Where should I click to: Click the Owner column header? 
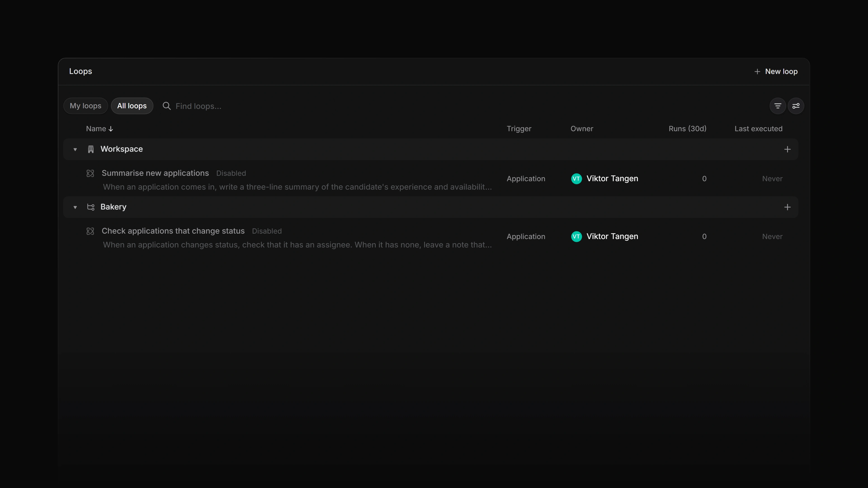(582, 129)
